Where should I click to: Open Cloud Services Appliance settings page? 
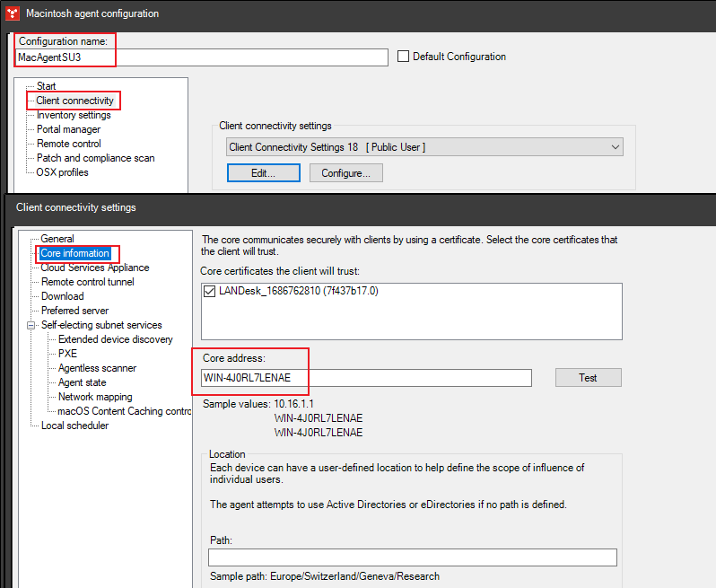click(x=95, y=268)
